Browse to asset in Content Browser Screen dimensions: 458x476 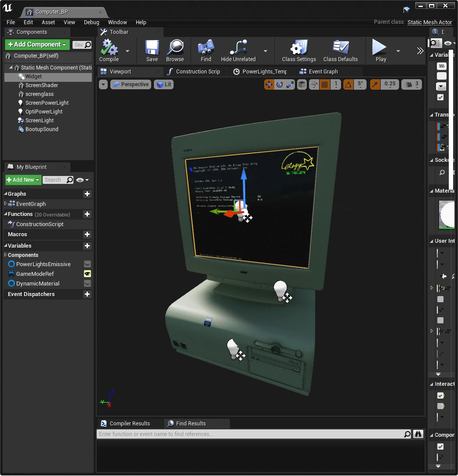175,51
